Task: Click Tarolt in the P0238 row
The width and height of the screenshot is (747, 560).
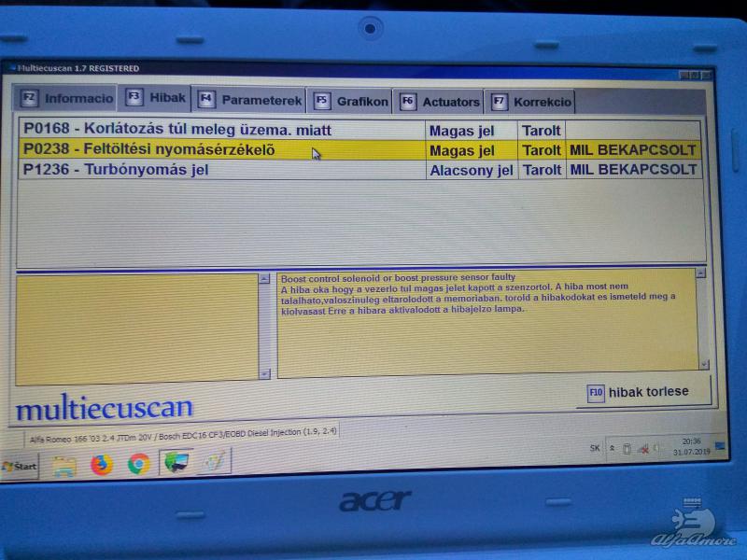Action: coord(542,150)
